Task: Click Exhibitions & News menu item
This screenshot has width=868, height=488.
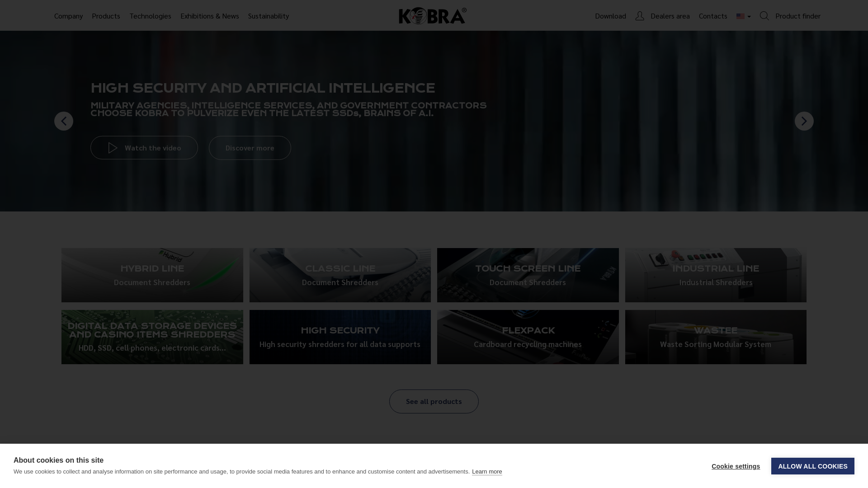Action: tap(209, 16)
